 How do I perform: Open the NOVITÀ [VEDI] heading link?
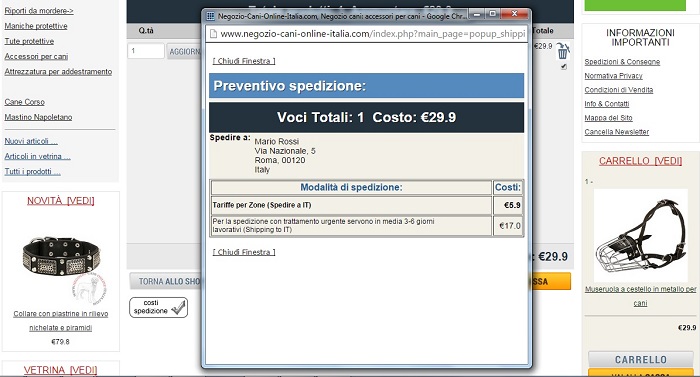coord(61,201)
